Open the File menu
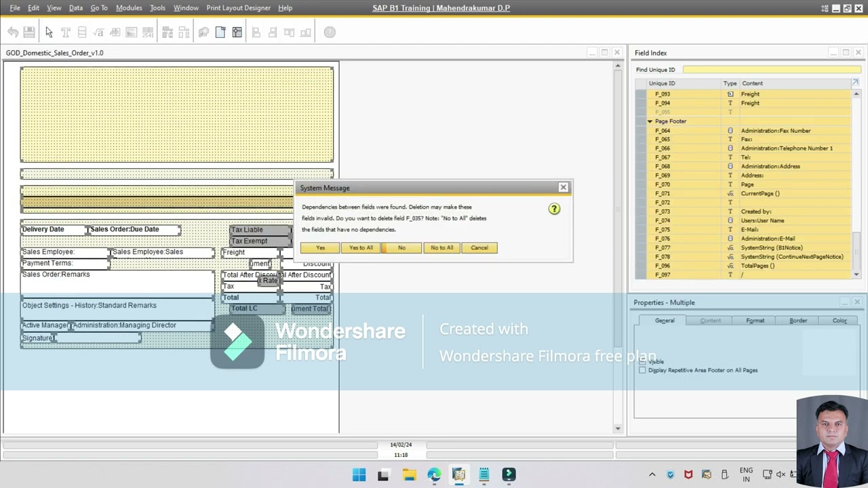Image resolution: width=868 pixels, height=488 pixels. pos(14,7)
